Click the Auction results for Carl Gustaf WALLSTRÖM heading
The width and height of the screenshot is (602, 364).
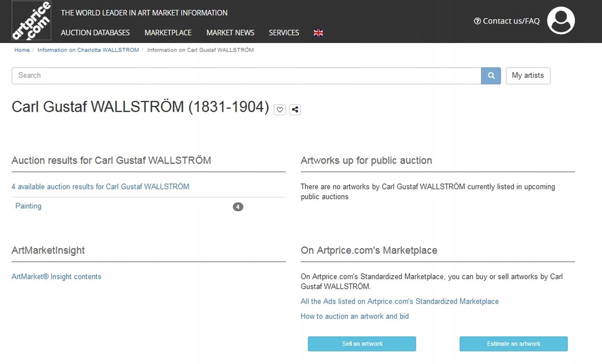click(x=111, y=161)
